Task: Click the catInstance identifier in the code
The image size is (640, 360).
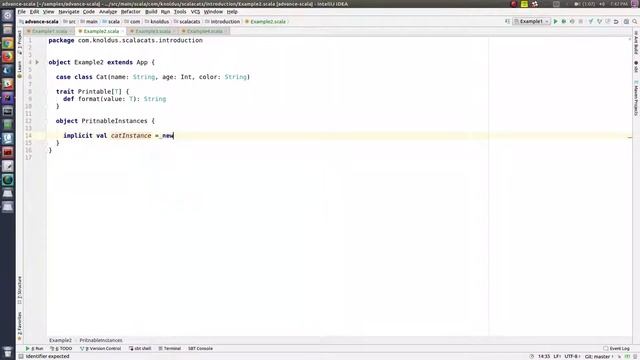Action: pyautogui.click(x=131, y=136)
